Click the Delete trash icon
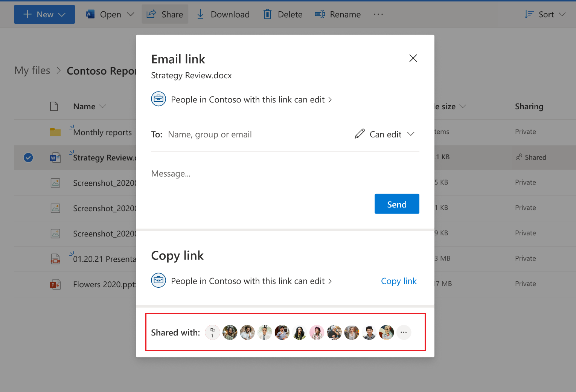 pos(267,14)
